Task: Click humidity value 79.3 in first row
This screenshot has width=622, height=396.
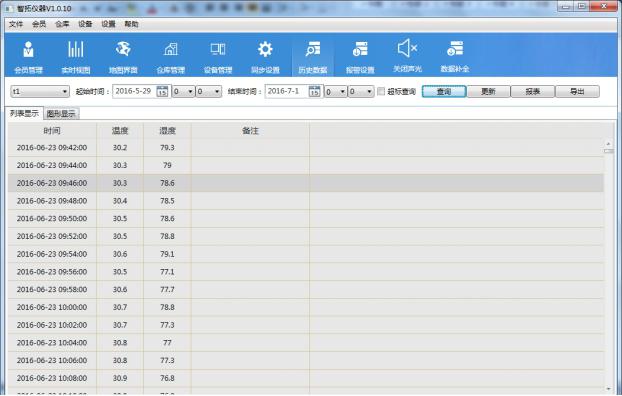Action: click(167, 148)
